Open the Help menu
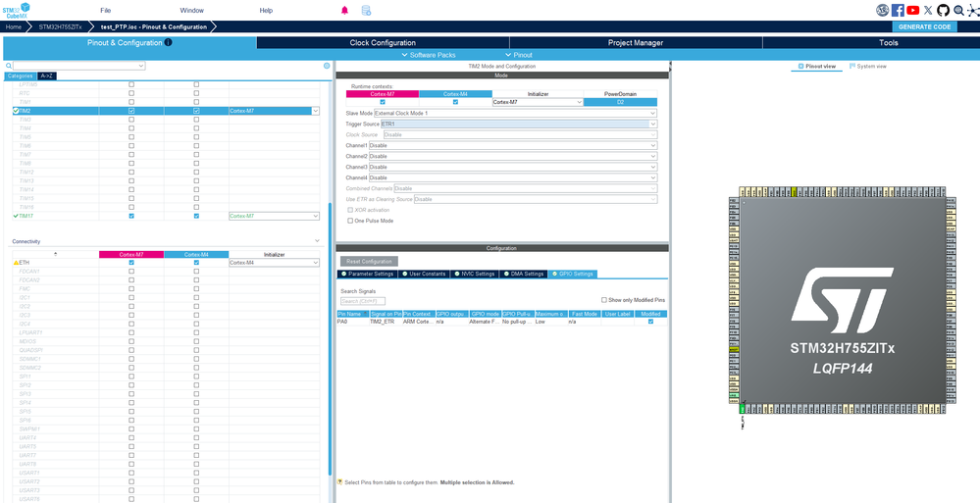 pos(266,10)
